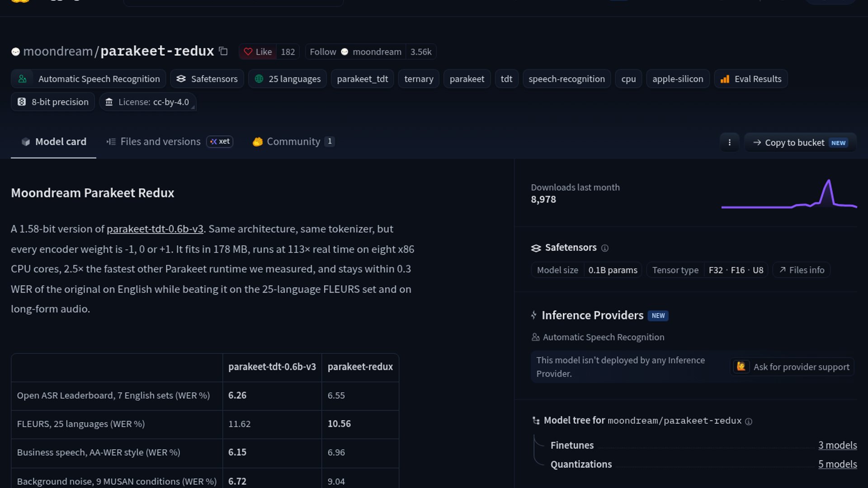The width and height of the screenshot is (868, 488).
Task: Open the Community tab
Action: (293, 142)
